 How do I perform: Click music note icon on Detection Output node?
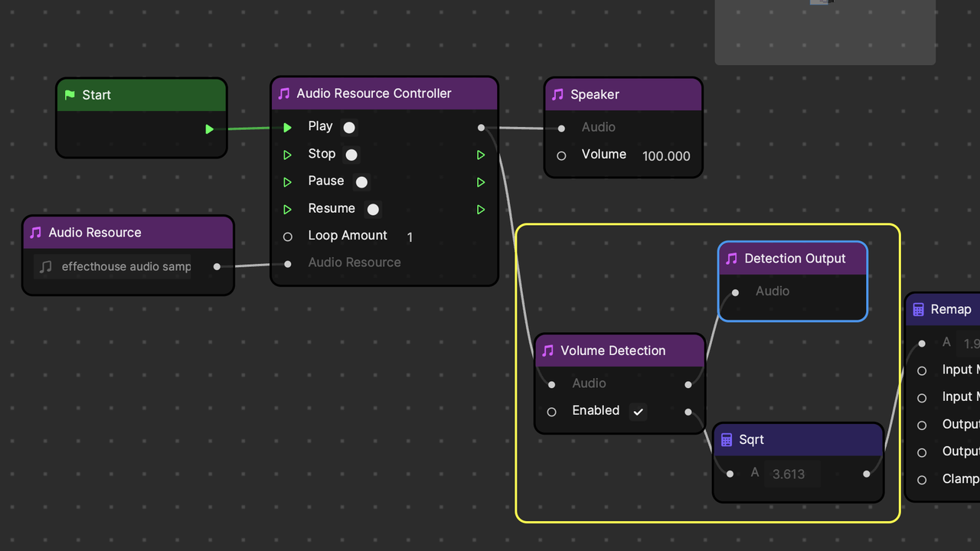(x=731, y=259)
